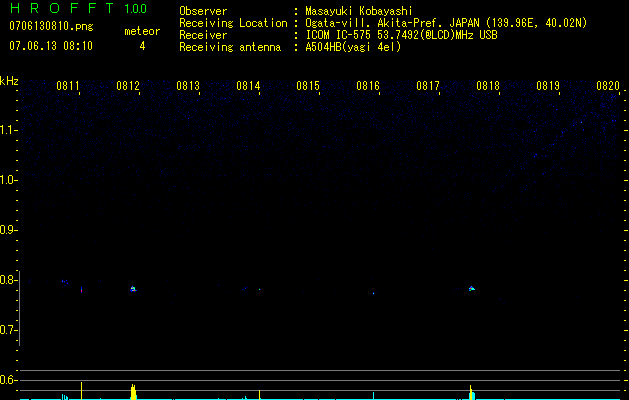This screenshot has width=629, height=400.
Task: Click the red echo spot at 0811
Action: click(81, 290)
